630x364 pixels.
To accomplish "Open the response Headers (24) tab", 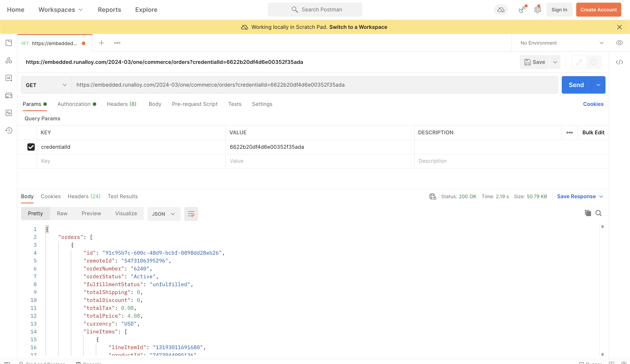I will (x=84, y=196).
